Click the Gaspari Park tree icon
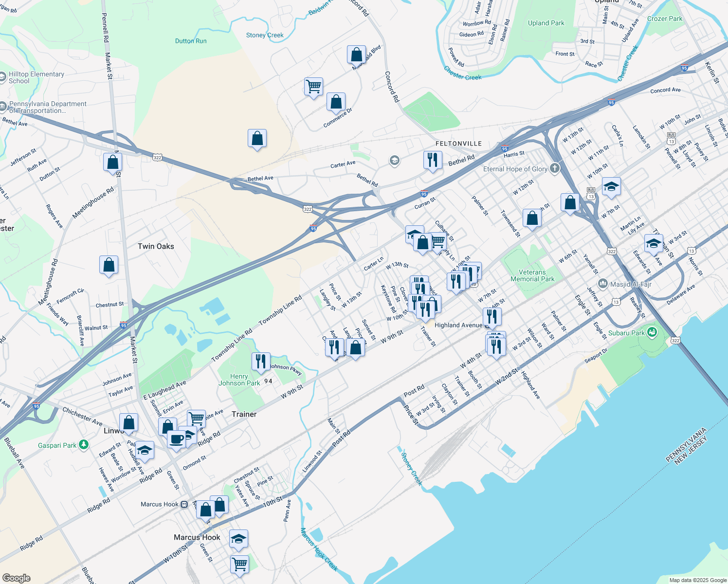The width and height of the screenshot is (728, 584). 84,445
